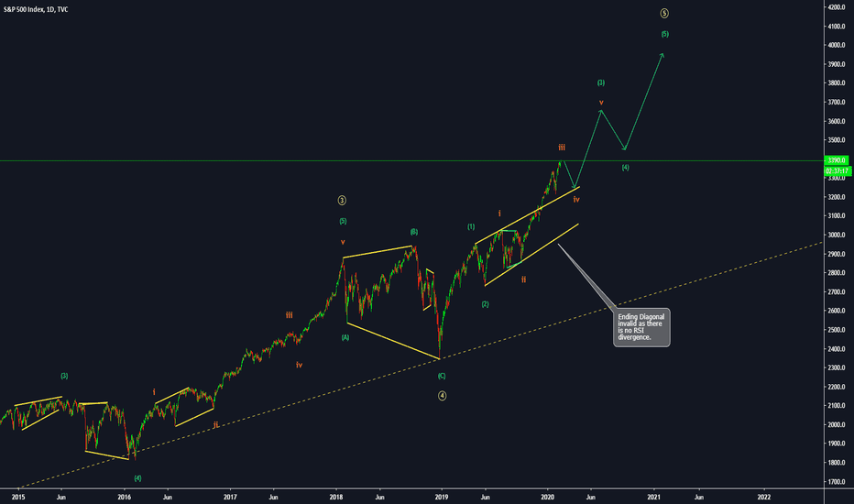
Task: Select the current price label 3390.0
Action: [x=837, y=160]
